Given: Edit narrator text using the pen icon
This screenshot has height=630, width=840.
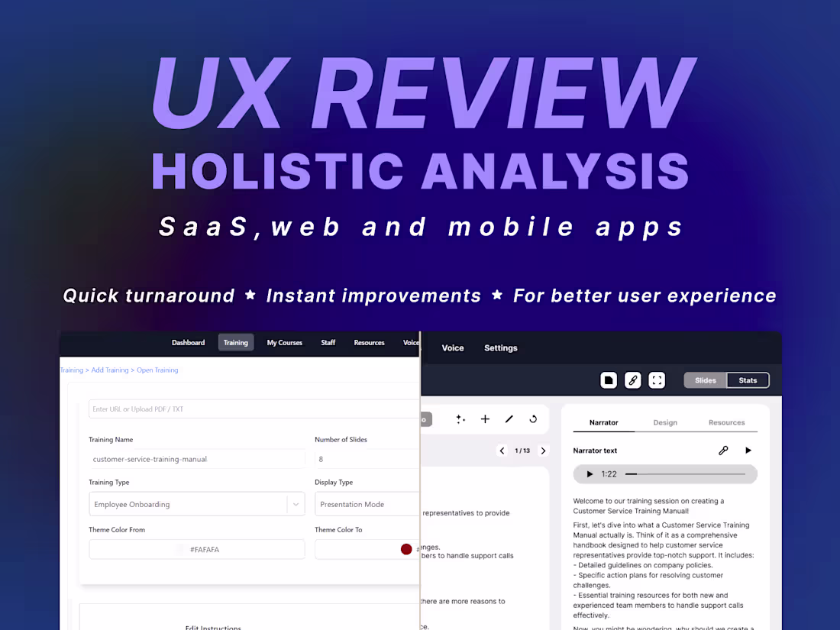Looking at the screenshot, I should pyautogui.click(x=723, y=450).
